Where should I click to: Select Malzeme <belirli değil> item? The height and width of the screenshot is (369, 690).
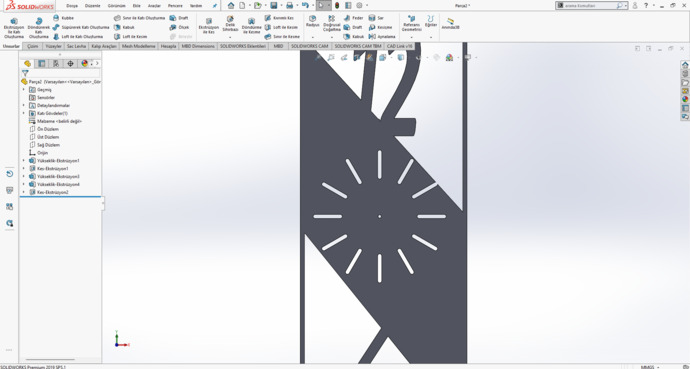pos(55,121)
